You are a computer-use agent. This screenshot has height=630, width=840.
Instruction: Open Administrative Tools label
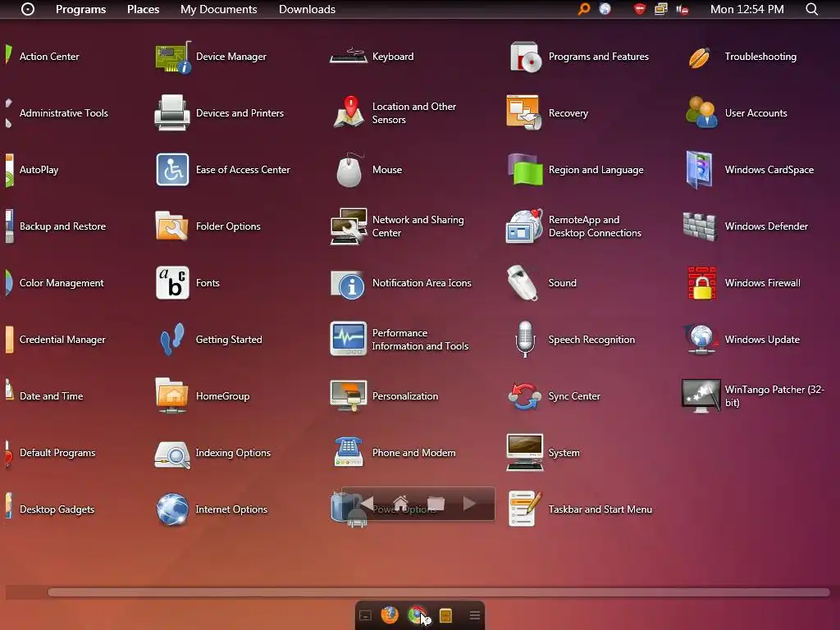coord(64,113)
